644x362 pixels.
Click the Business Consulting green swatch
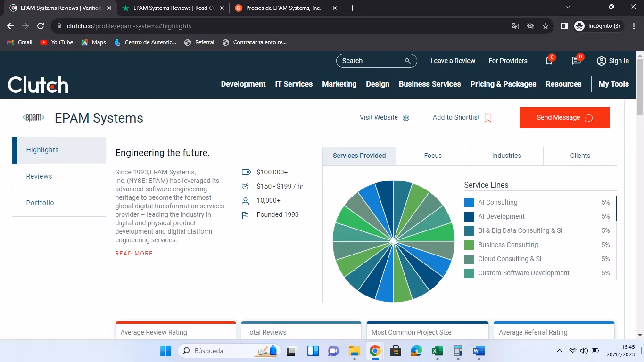coord(469,245)
